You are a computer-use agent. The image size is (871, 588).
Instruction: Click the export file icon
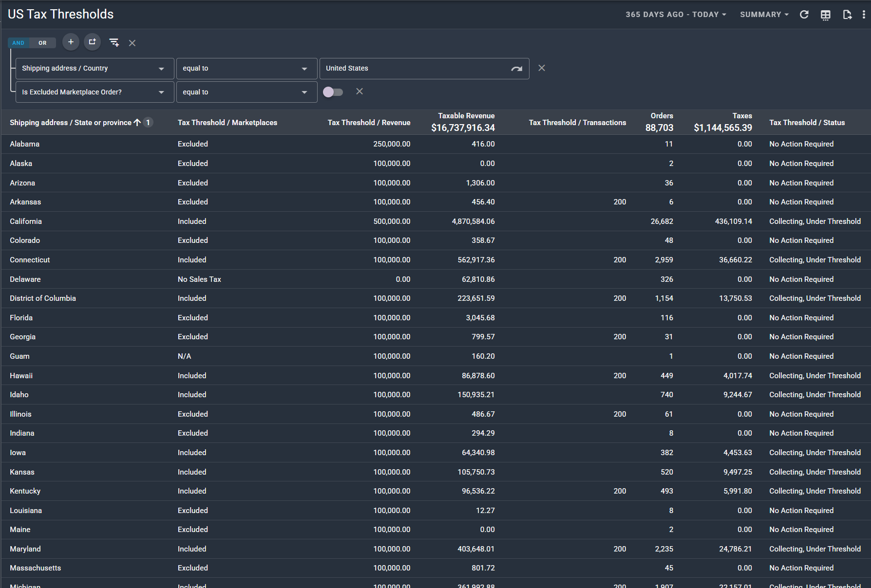pyautogui.click(x=847, y=15)
